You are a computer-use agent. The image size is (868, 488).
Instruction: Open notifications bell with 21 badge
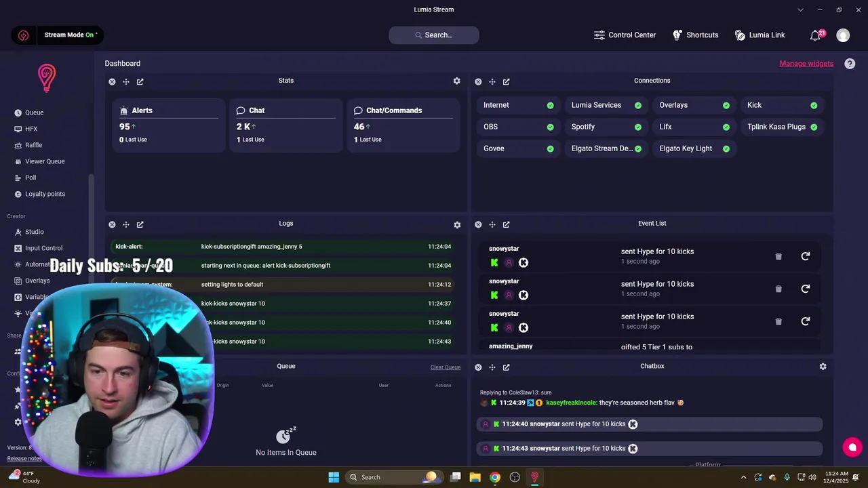[x=816, y=35]
